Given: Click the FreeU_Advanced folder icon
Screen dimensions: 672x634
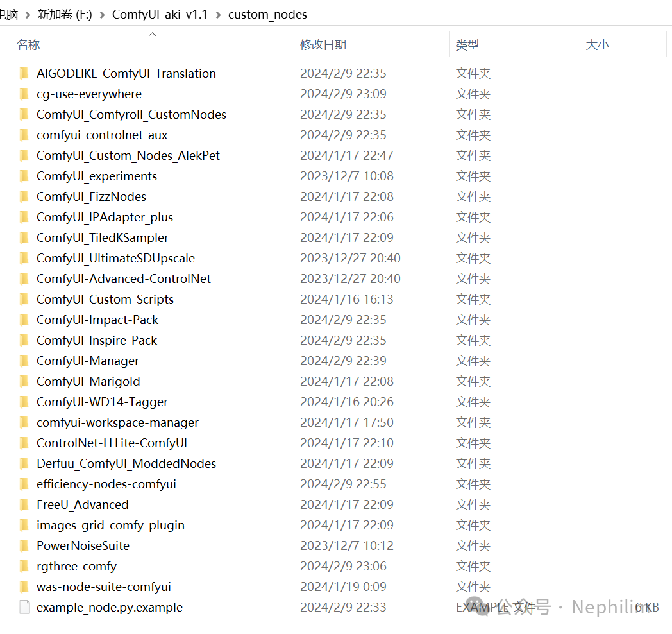Looking at the screenshot, I should (x=24, y=505).
